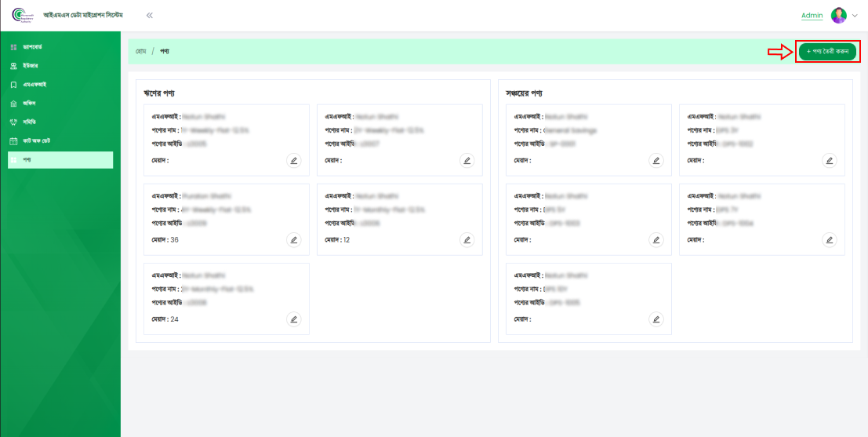This screenshot has width=868, height=437.
Task: Open the অফিস (Office) sidebar item
Action: [29, 104]
